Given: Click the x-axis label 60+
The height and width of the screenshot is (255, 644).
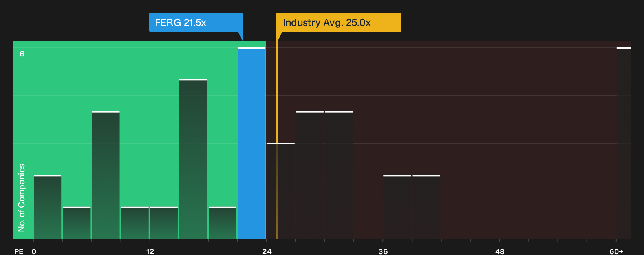Looking at the screenshot, I should (x=617, y=251).
